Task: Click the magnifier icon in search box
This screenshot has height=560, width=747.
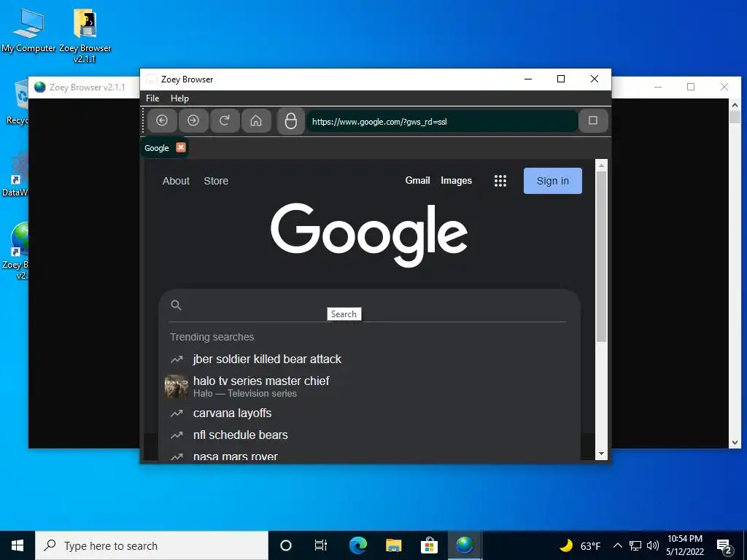Action: pyautogui.click(x=177, y=306)
